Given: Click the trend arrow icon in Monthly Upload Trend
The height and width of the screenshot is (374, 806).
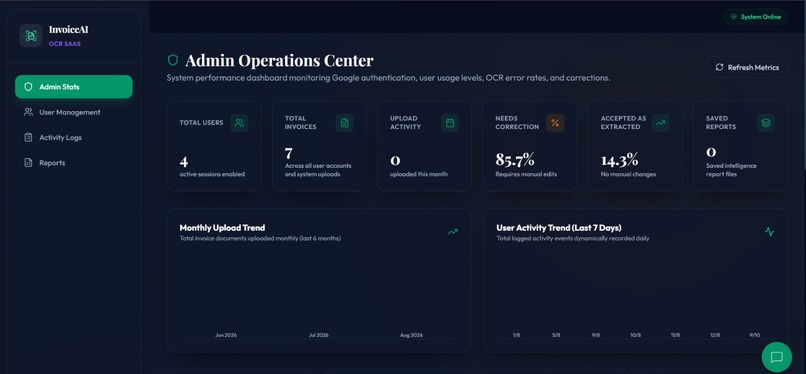Looking at the screenshot, I should coord(452,232).
